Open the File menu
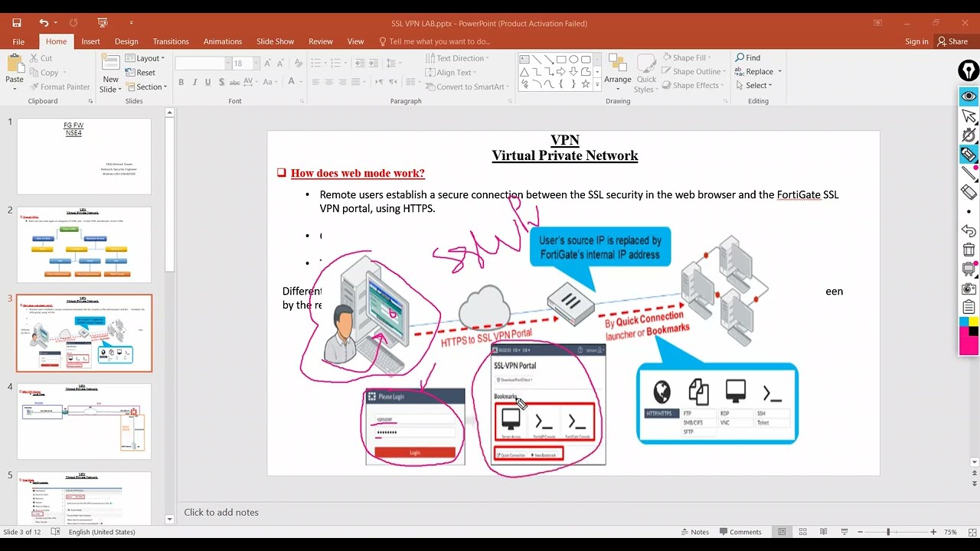The width and height of the screenshot is (980, 551). coord(18,41)
